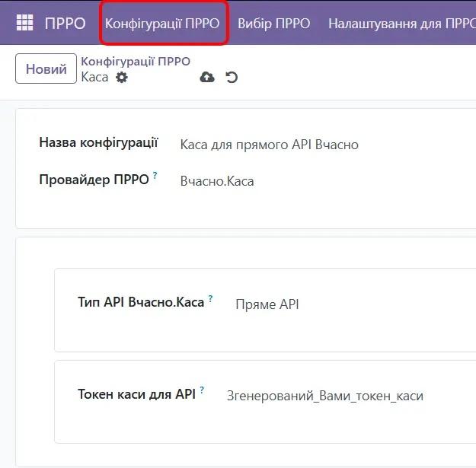This screenshot has height=468, width=476.
Task: Click the gear actions icon next to Каса
Action: pos(122,78)
